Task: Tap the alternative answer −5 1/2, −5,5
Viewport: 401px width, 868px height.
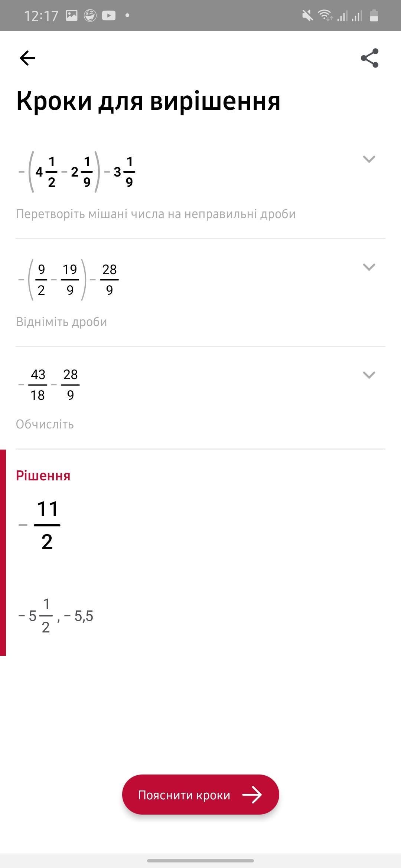Action: [x=56, y=616]
